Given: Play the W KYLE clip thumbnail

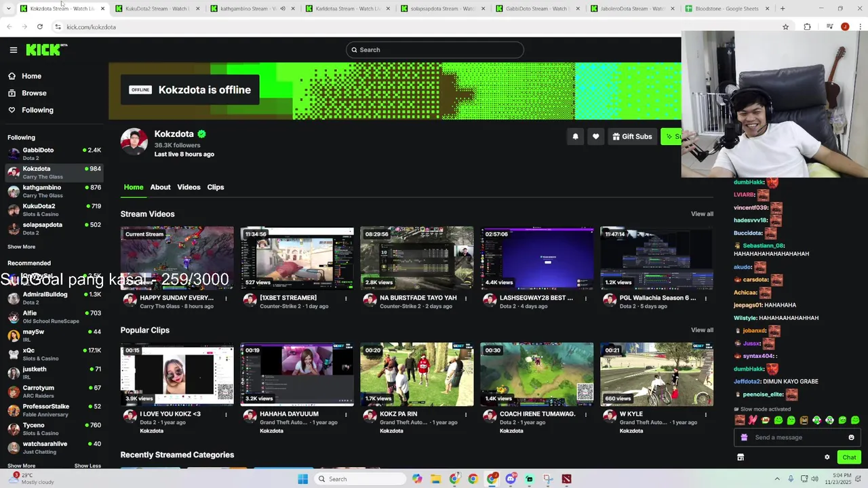Looking at the screenshot, I should [x=656, y=374].
